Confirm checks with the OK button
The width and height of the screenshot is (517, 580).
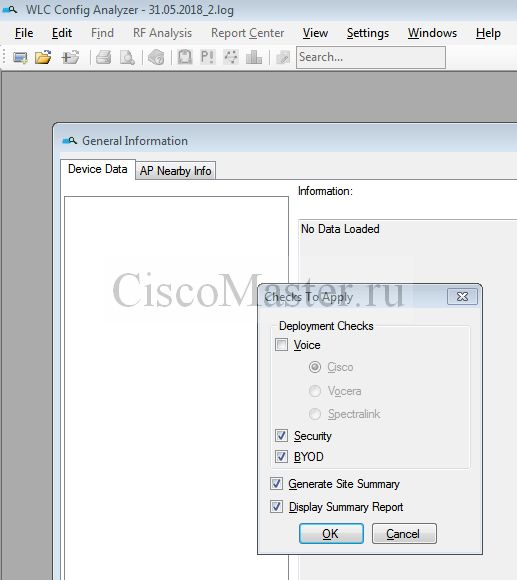pos(331,533)
